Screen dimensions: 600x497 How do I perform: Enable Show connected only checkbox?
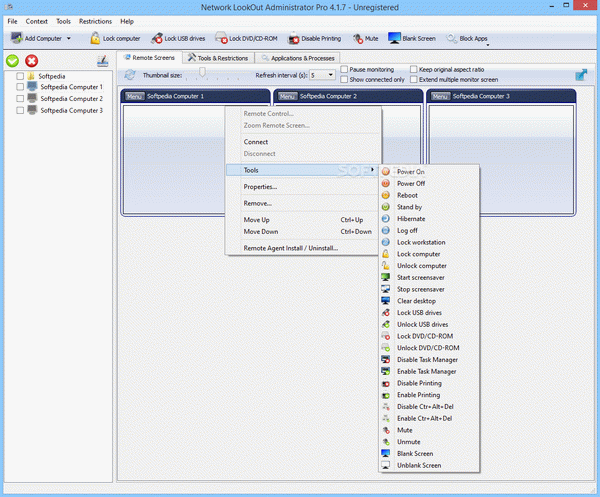(x=344, y=79)
